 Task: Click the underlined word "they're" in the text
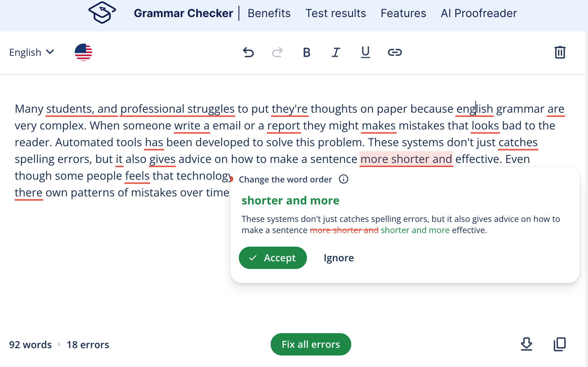point(289,109)
